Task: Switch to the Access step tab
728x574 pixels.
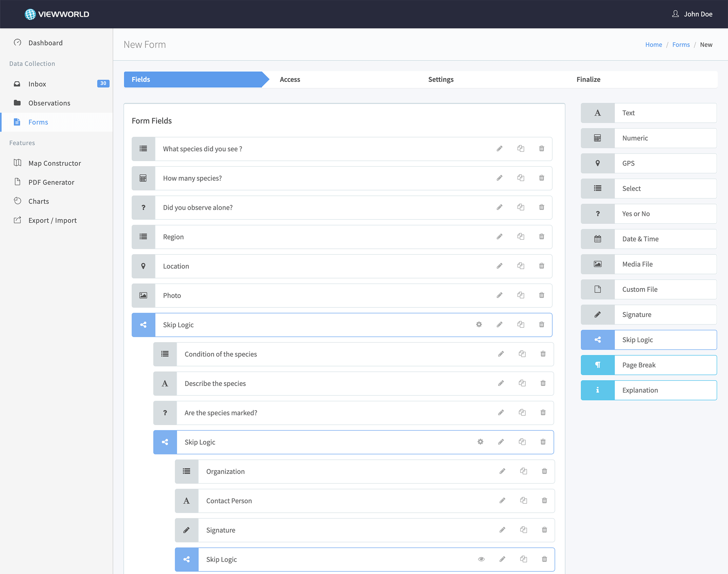Action: [x=290, y=79]
